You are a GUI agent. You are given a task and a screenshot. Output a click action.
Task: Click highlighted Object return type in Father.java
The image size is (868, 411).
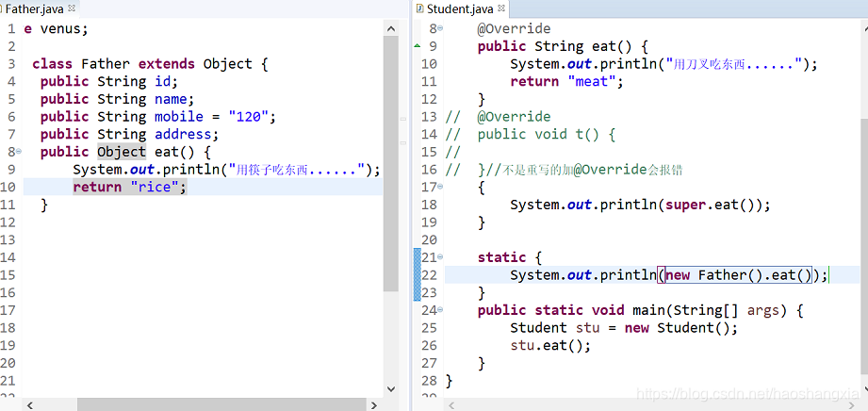point(122,152)
